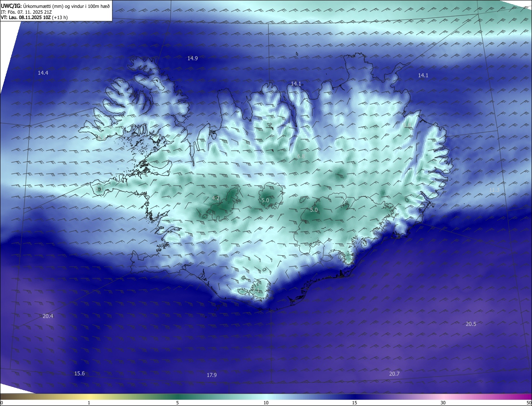Screen dimensions: 532x406
Task: Click the "14.4" value on the map
Action: (x=43, y=73)
